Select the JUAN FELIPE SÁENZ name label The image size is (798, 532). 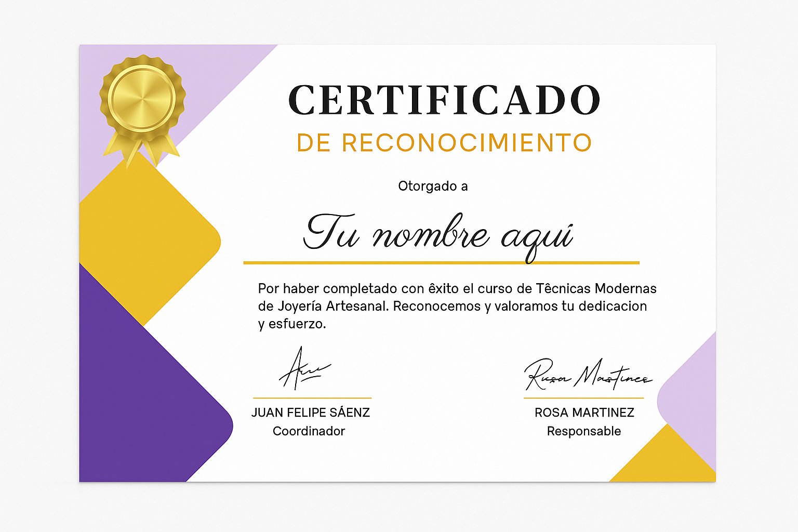click(x=311, y=413)
